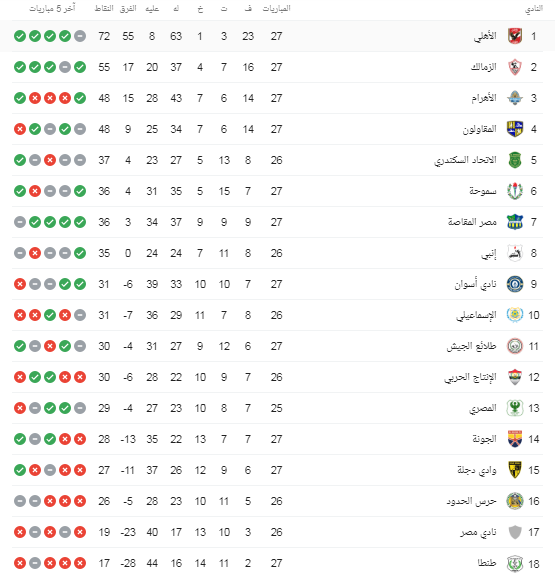The height and width of the screenshot is (577, 555).
Task: Open the طلائع الجيش team name
Action: 471,346
